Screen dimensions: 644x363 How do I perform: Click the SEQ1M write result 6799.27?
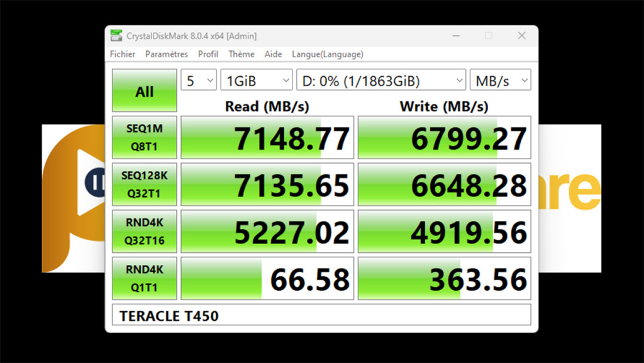445,138
